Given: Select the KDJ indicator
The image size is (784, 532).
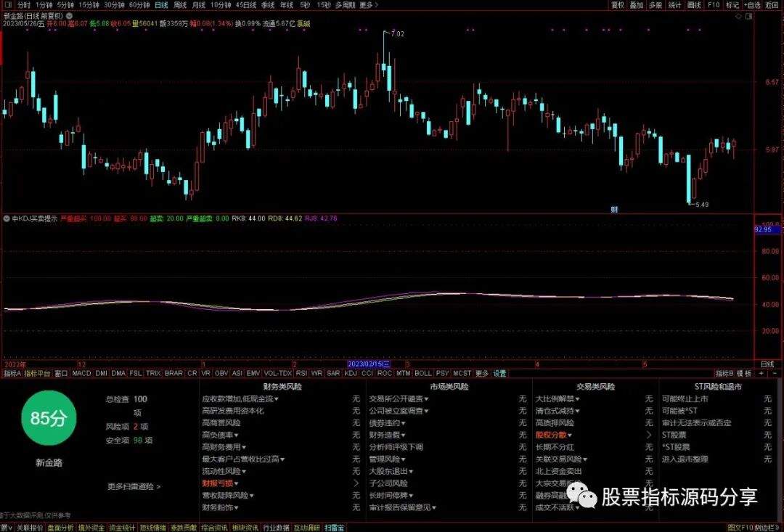Looking at the screenshot, I should click(351, 374).
